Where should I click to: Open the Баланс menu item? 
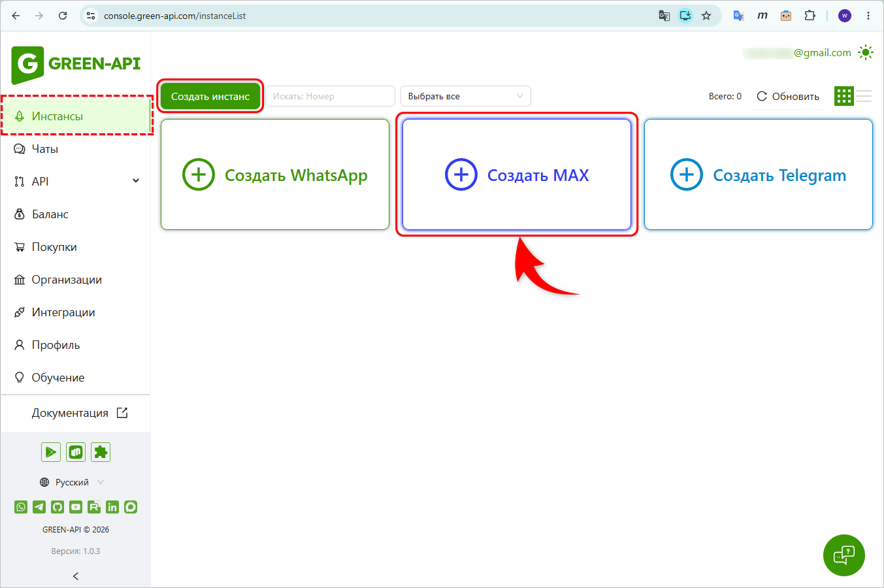pyautogui.click(x=76, y=214)
